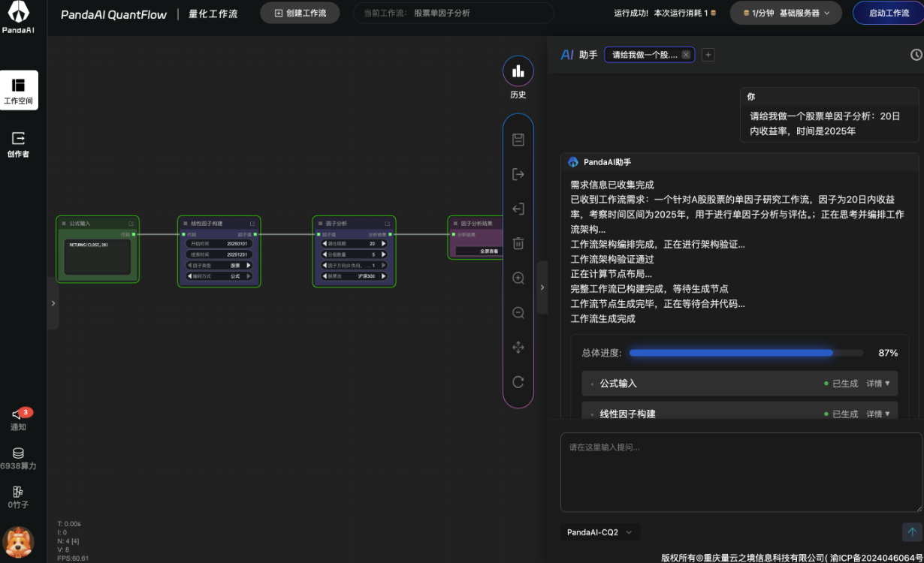Open edit icon on 因子分析 node
Screen dimensions: 924x563
point(388,224)
